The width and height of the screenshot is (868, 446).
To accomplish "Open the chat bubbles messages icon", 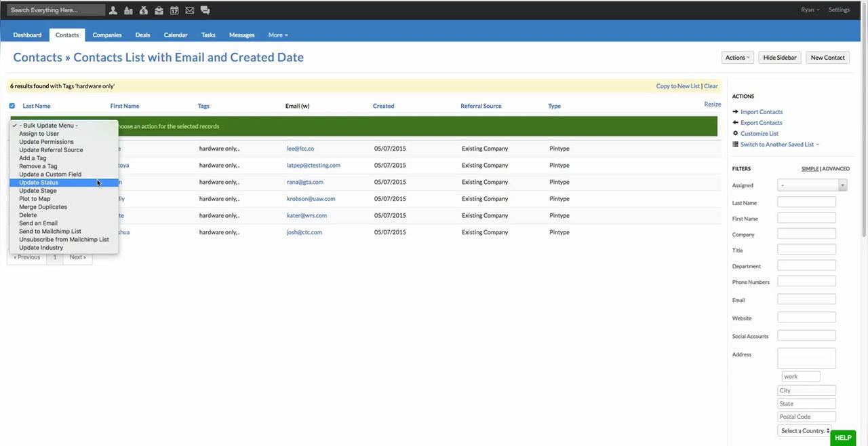I will click(205, 10).
